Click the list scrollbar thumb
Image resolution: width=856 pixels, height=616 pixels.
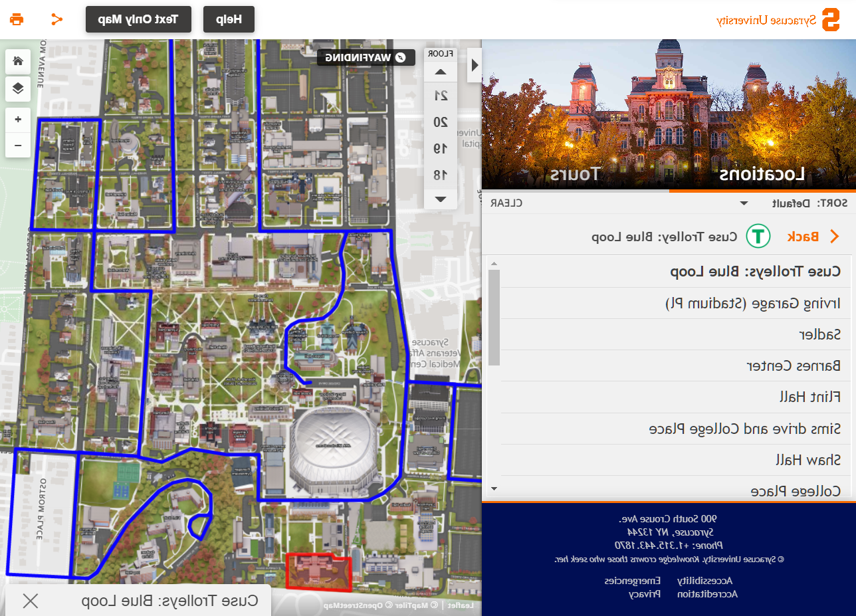(494, 318)
